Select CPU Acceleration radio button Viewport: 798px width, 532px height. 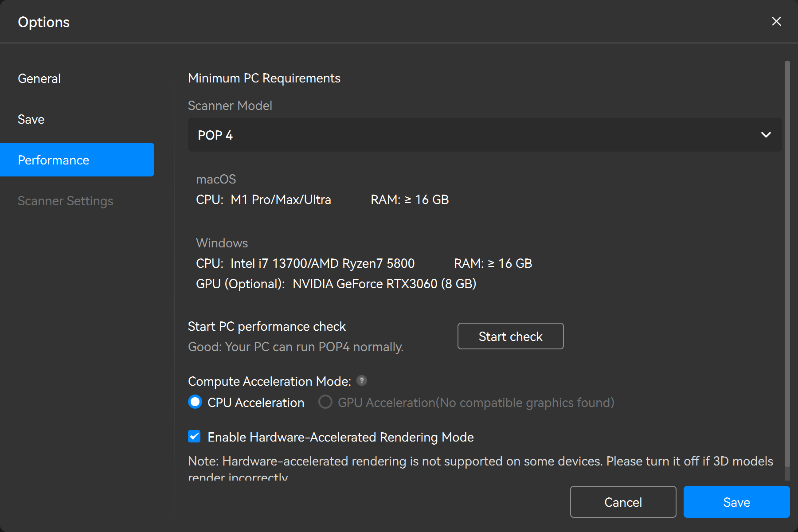(195, 402)
